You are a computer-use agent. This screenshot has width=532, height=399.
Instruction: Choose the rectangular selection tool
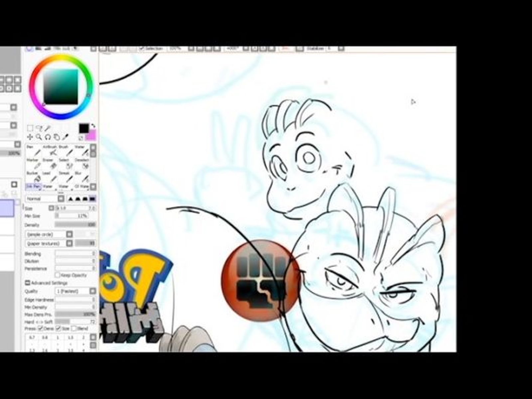pos(30,128)
